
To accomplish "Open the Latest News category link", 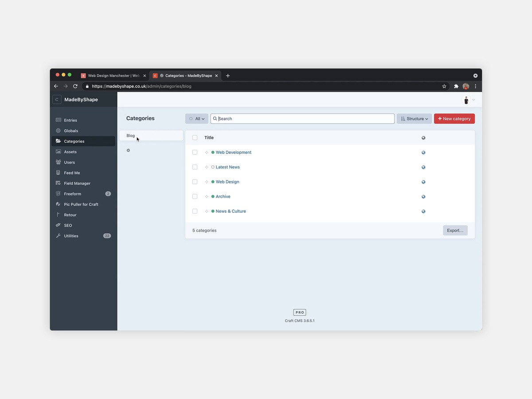I will 227,167.
